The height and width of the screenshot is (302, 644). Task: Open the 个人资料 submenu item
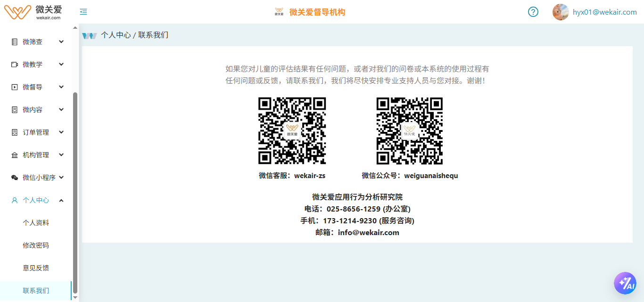(x=36, y=223)
